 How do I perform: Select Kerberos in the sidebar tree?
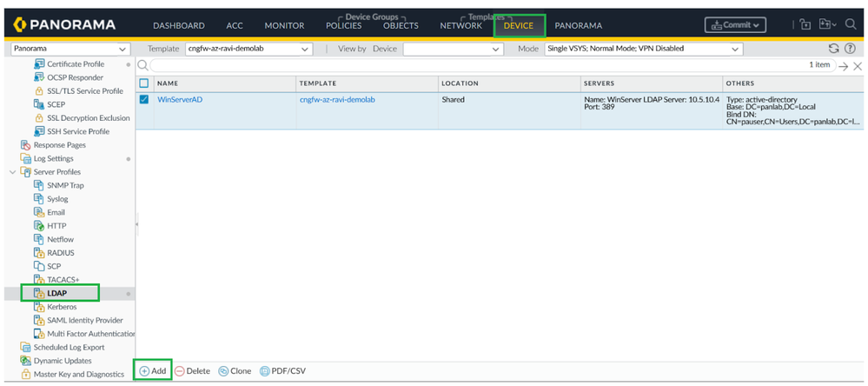click(62, 307)
